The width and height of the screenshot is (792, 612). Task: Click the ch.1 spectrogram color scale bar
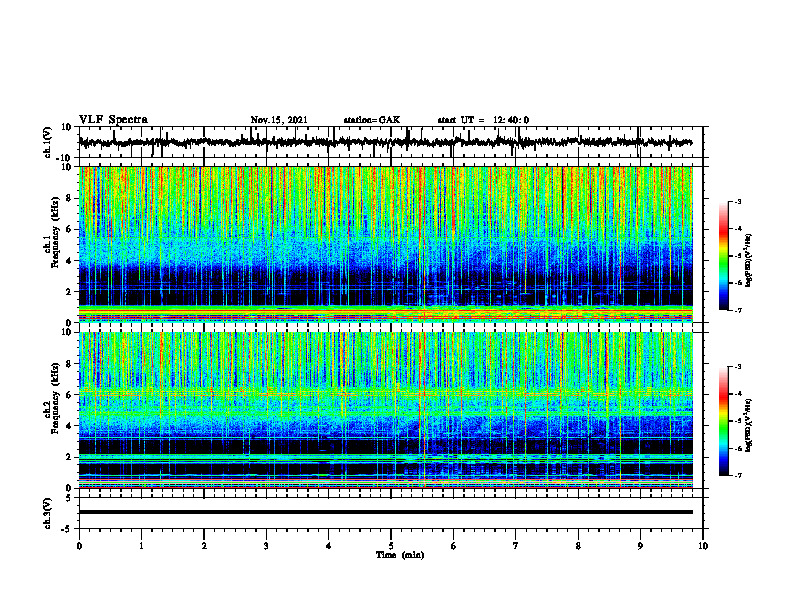coord(724,256)
